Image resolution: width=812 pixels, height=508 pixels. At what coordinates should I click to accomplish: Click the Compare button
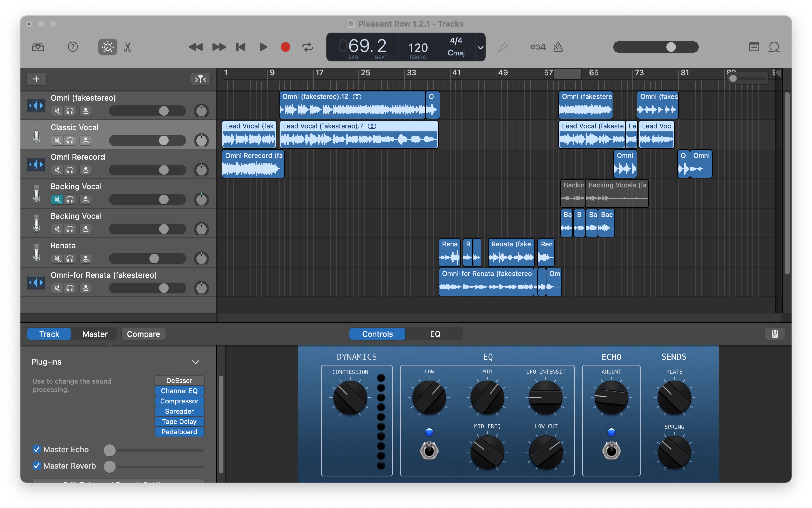coord(143,334)
